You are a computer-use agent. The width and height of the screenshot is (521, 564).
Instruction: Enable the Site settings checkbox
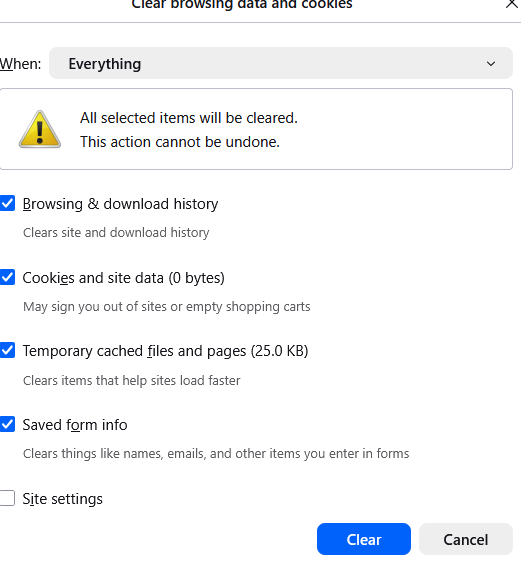[x=7, y=498]
